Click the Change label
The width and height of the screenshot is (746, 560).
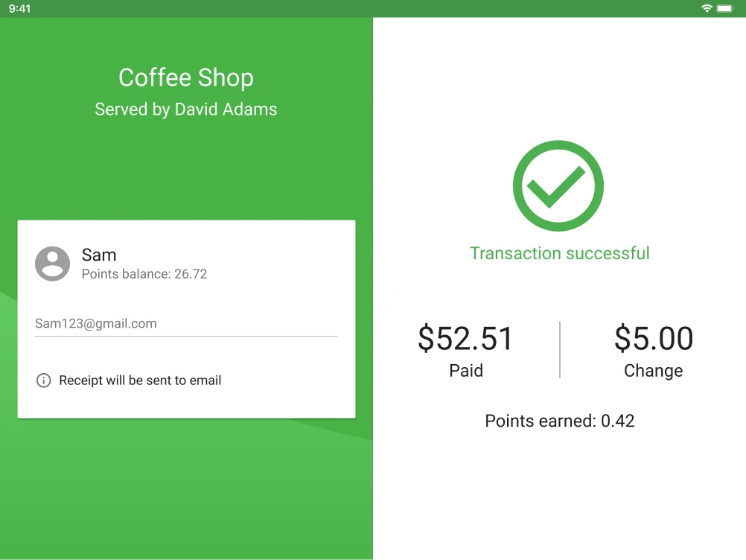click(x=654, y=371)
